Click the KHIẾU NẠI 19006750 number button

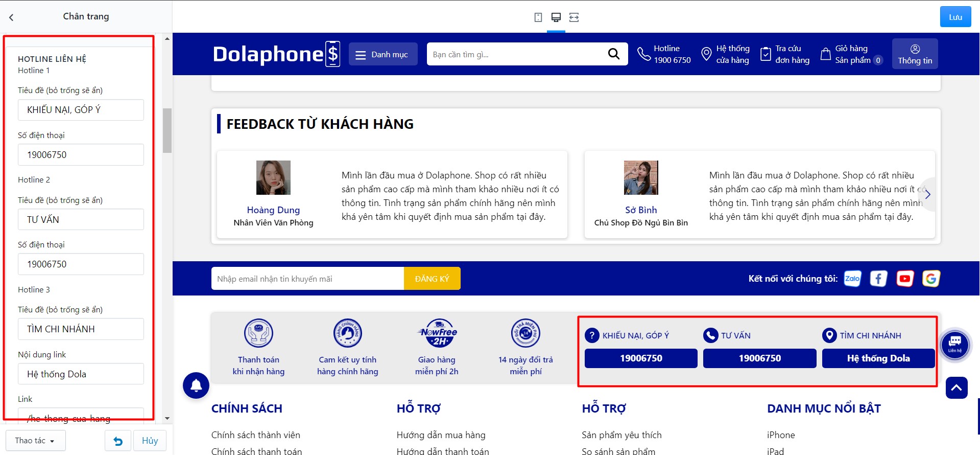click(x=641, y=358)
